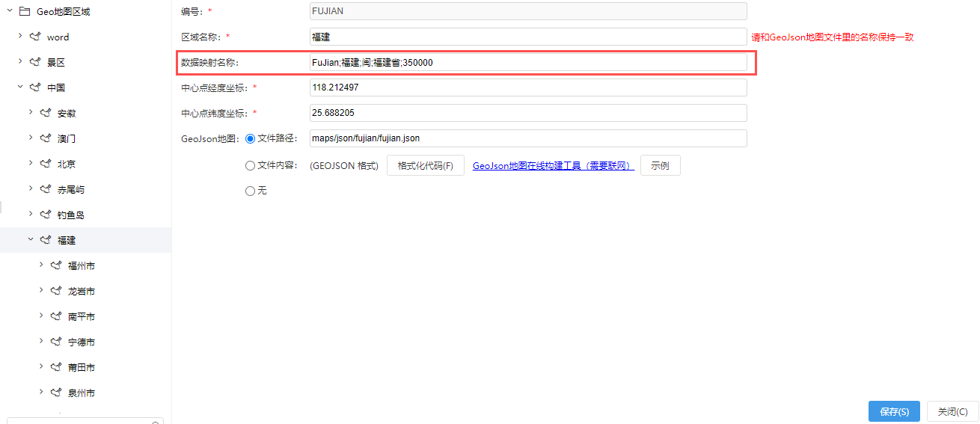Select the 文件路径 radio option

(x=251, y=138)
